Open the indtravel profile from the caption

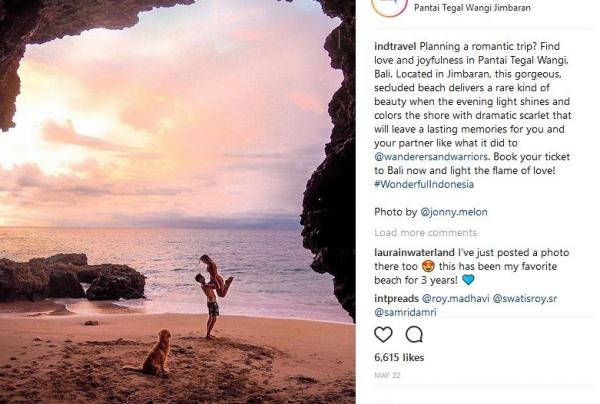[395, 46]
